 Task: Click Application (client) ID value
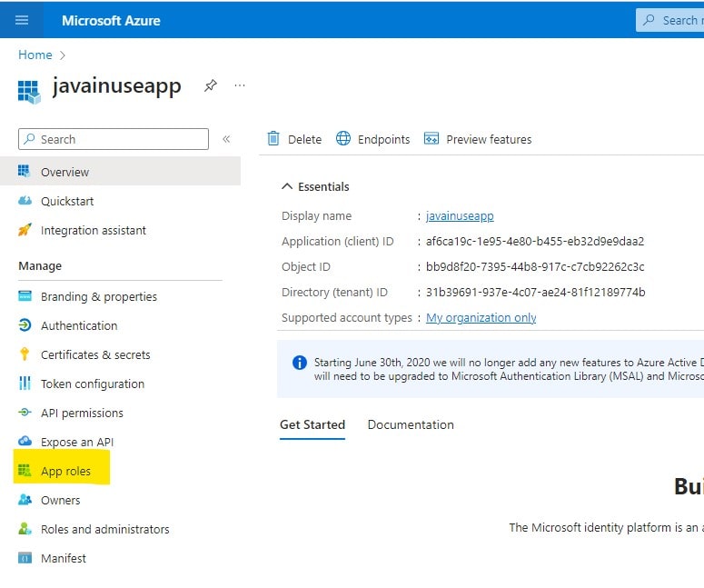point(535,242)
